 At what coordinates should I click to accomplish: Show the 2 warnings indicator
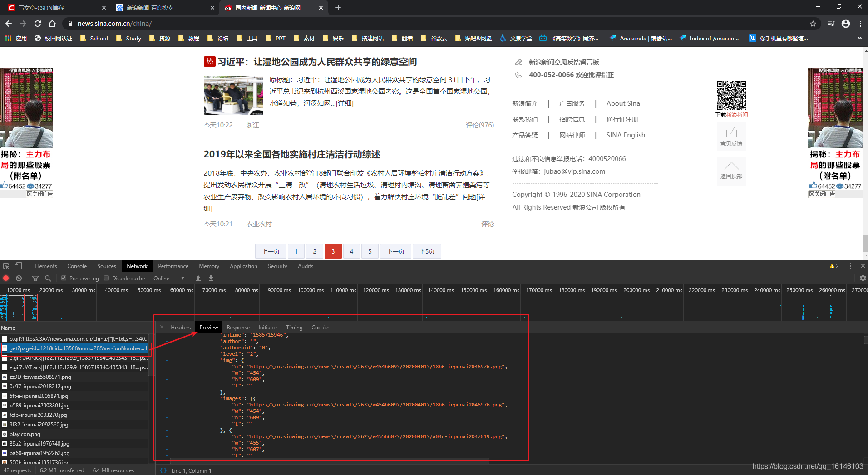[834, 266]
